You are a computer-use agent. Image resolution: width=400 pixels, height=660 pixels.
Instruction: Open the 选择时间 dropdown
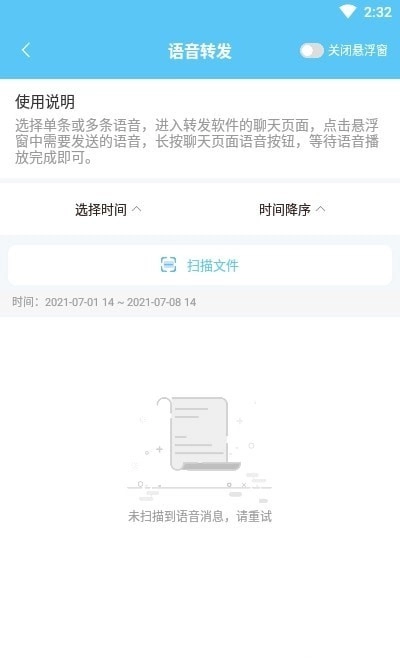point(109,209)
